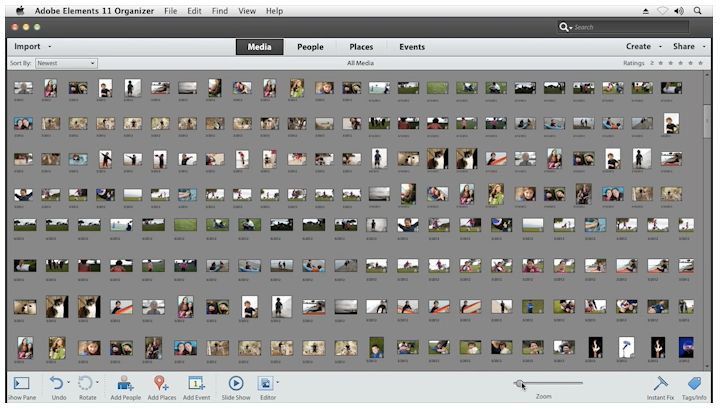This screenshot has height=409, width=720.
Task: Open the Apple menu
Action: point(20,11)
